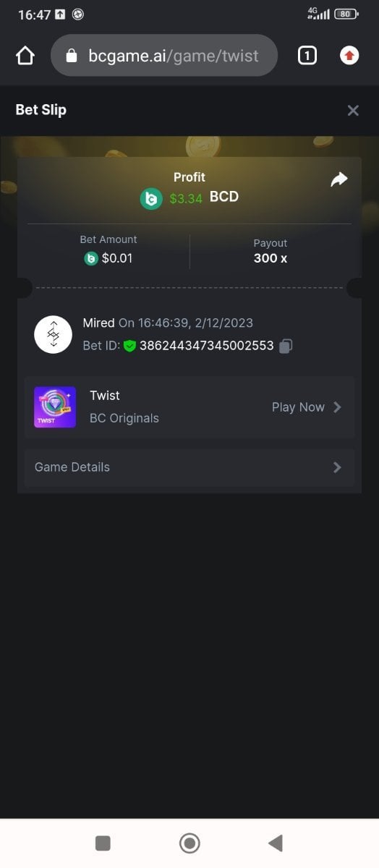Tap the green verified shield icon

pos(129,346)
